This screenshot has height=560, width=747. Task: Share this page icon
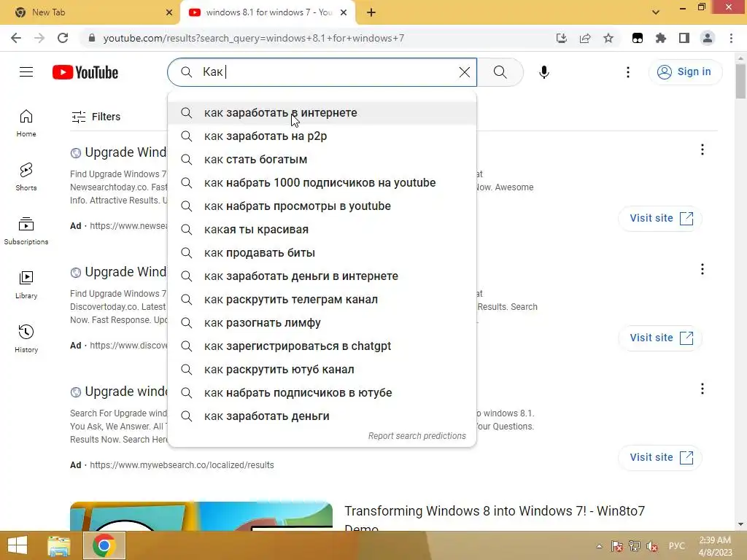coord(585,38)
